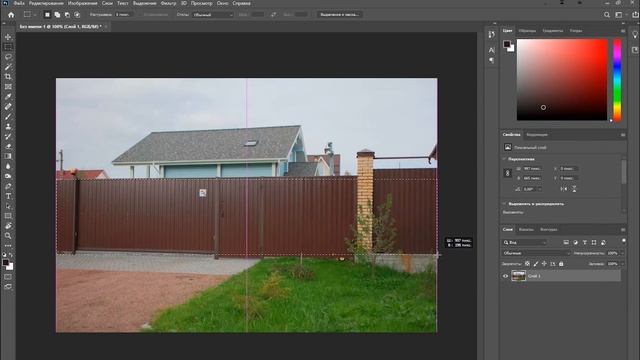Open the layer filter kind dropdown
The width and height of the screenshot is (640, 360).
pyautogui.click(x=524, y=242)
